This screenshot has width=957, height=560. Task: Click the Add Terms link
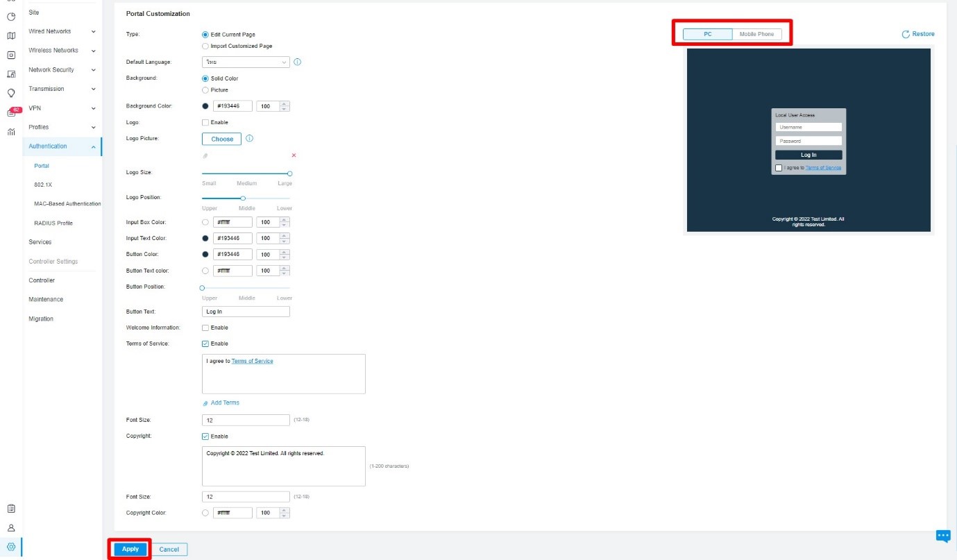click(x=225, y=403)
